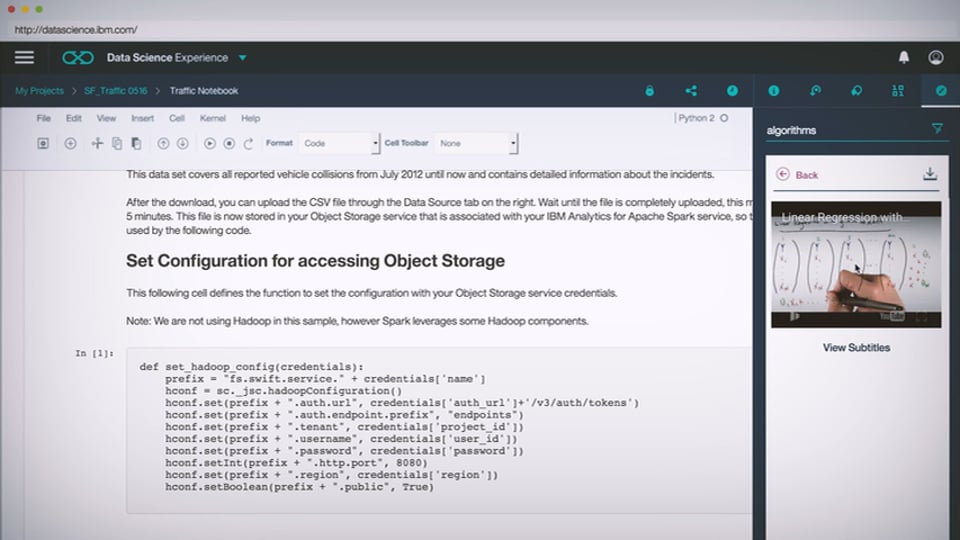
Task: Stop the kernel with the interrupt button
Action: pyautogui.click(x=229, y=144)
